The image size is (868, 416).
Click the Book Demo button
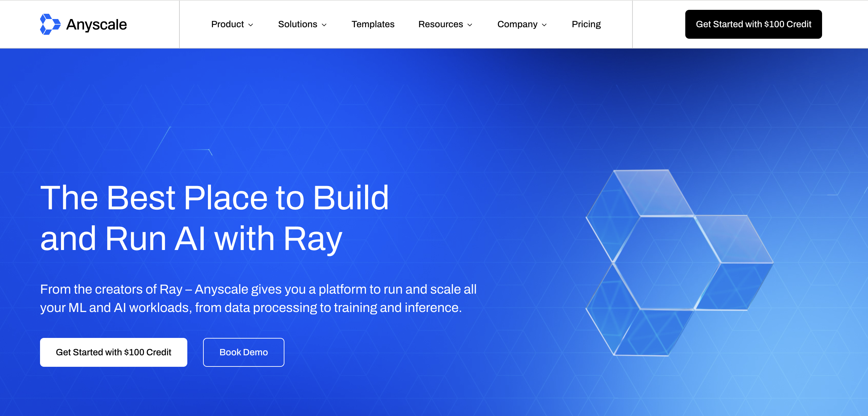[243, 352]
